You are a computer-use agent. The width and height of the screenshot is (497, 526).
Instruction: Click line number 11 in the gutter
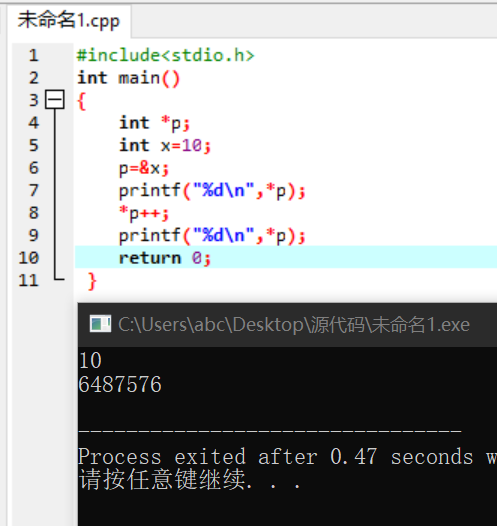(x=29, y=280)
